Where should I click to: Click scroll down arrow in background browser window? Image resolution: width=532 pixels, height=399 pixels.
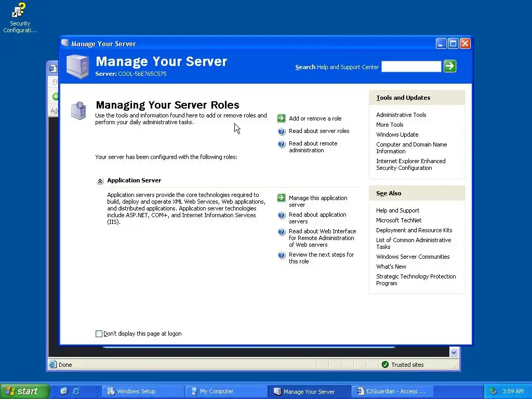(454, 352)
